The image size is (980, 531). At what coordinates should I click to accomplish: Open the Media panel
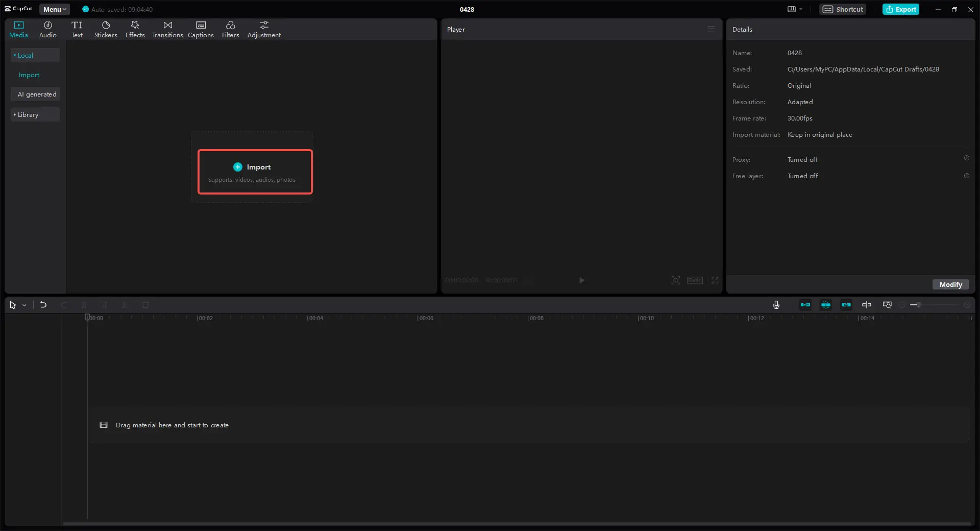[18, 29]
